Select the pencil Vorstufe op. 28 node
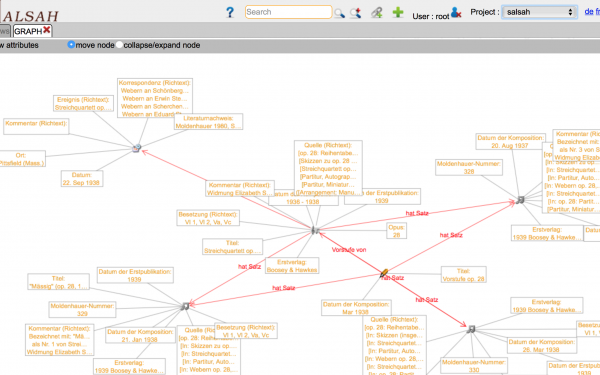600x375 pixels. pos(384,273)
